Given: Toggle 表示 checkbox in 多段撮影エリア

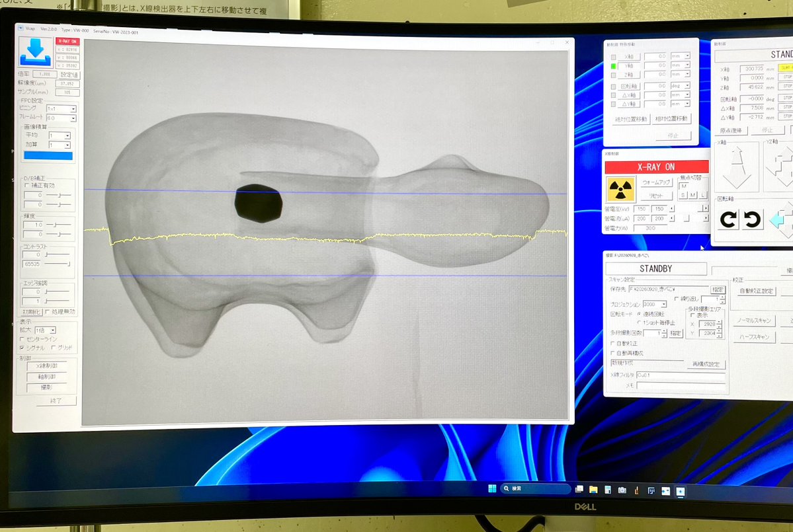Looking at the screenshot, I should (693, 315).
